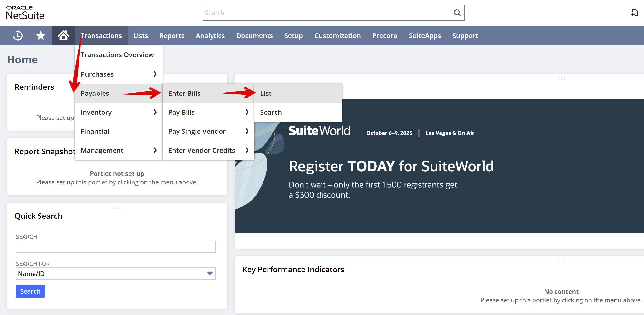Open the Documents menu
Image resolution: width=644 pixels, height=315 pixels.
(254, 35)
